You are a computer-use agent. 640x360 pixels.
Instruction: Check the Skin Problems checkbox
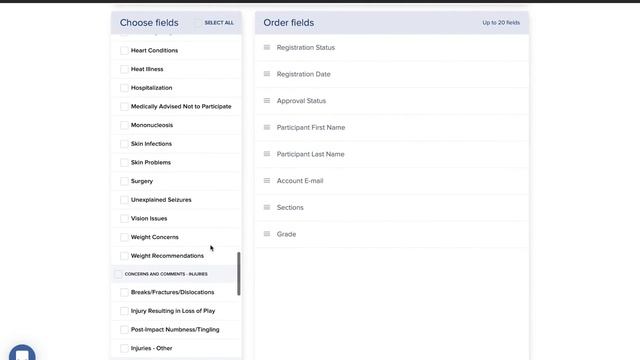click(124, 162)
